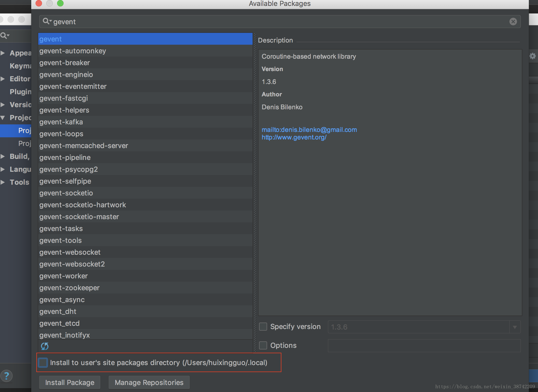Click the Install Package button
Viewport: 538px width, 392px height.
coord(70,382)
